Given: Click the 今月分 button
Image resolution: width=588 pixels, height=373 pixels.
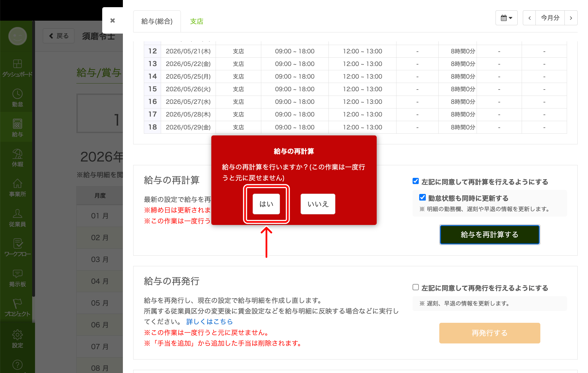Looking at the screenshot, I should 550,18.
